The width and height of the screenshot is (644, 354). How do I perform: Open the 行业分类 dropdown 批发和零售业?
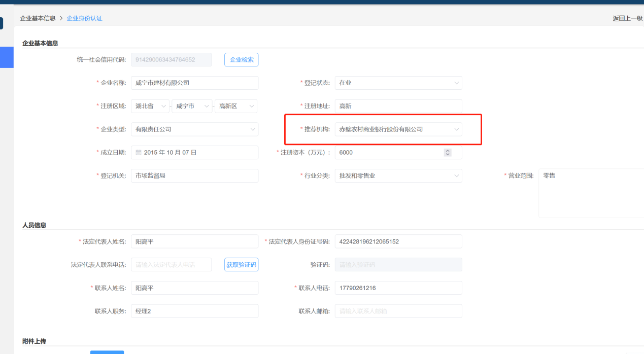coord(398,175)
